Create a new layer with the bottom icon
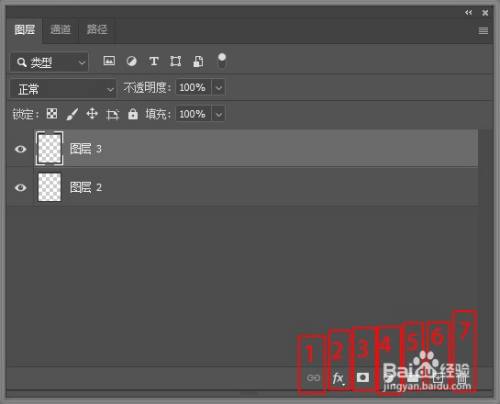500x404 pixels. [438, 378]
